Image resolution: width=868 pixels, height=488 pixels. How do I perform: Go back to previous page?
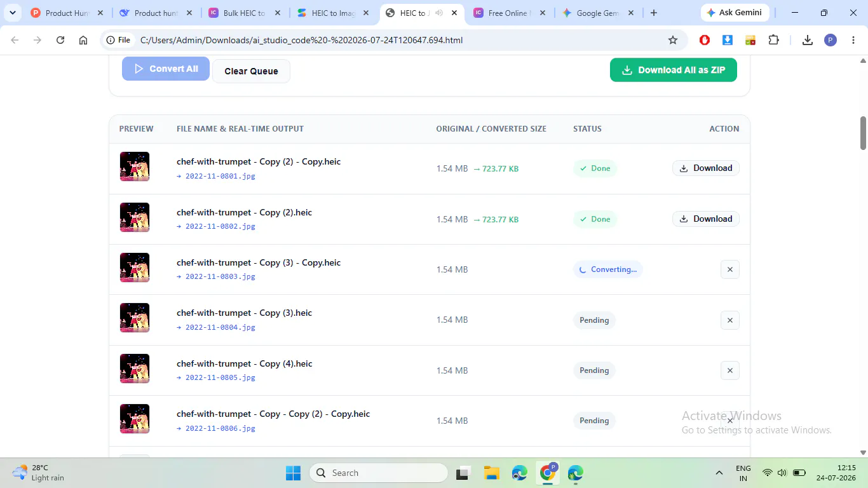(x=15, y=40)
